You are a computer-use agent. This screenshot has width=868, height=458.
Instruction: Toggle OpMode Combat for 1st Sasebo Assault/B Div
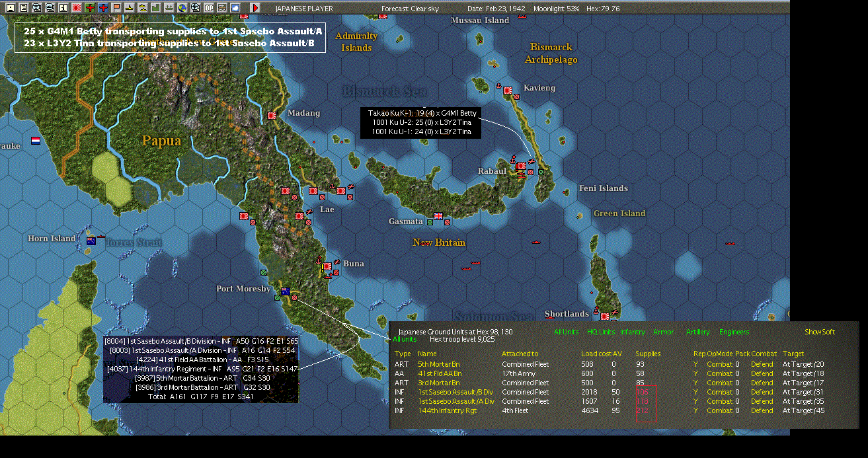coord(719,392)
